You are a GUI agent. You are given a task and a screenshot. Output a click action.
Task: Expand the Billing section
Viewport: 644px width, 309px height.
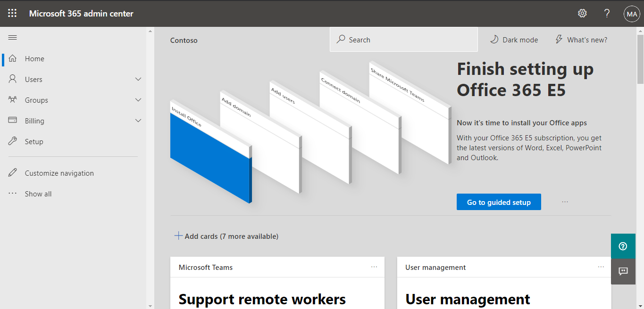click(138, 121)
